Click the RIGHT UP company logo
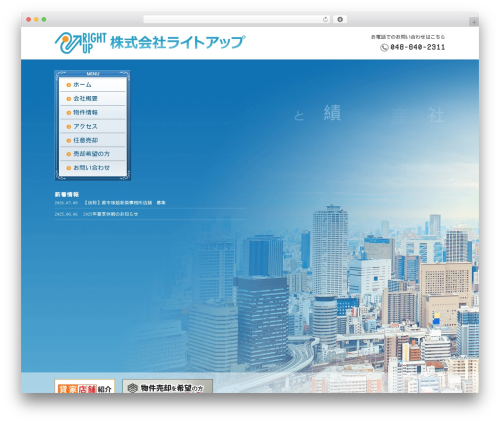500x423 pixels. coord(81,43)
